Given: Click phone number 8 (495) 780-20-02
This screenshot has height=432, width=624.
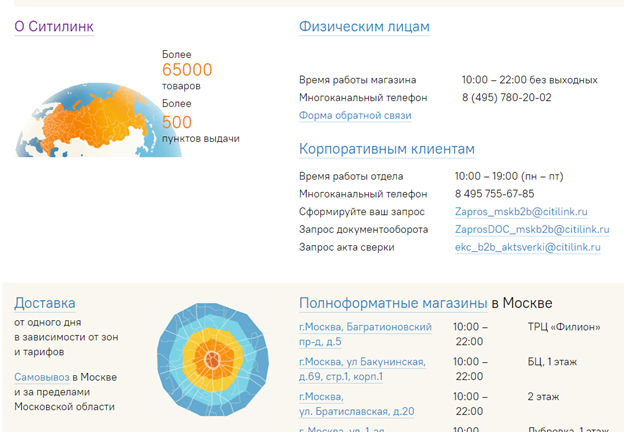Looking at the screenshot, I should [x=507, y=97].
